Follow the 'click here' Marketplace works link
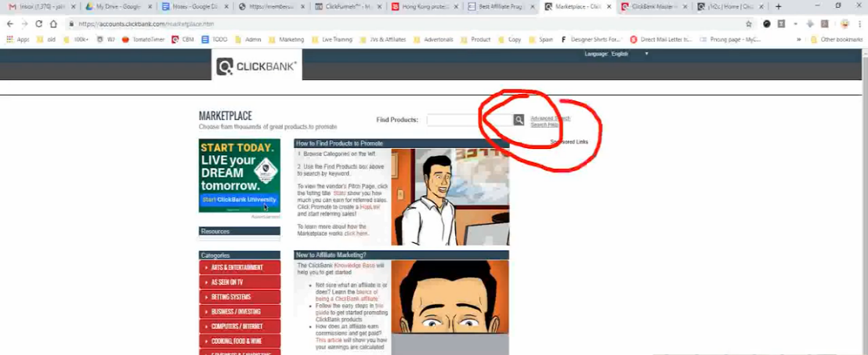The width and height of the screenshot is (868, 355). pyautogui.click(x=356, y=234)
